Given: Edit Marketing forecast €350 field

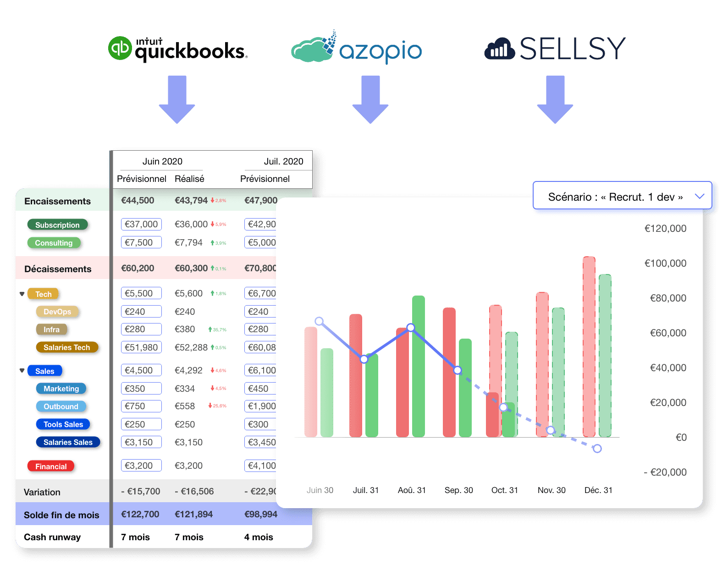Looking at the screenshot, I should tap(141, 389).
